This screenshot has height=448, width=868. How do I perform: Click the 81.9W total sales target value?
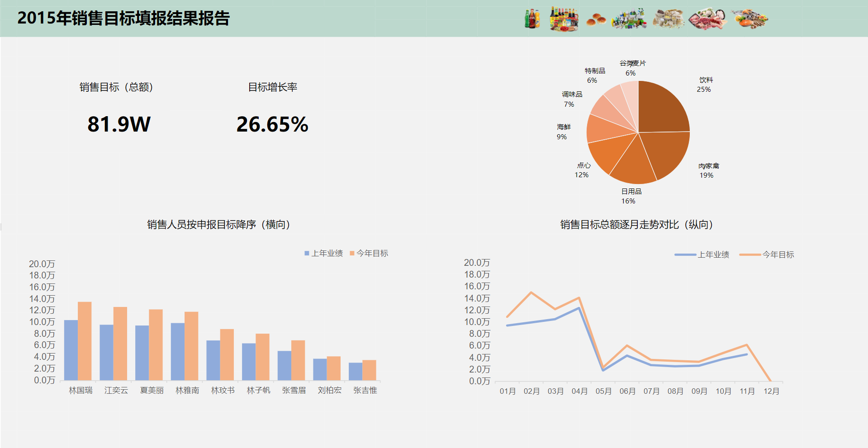click(x=119, y=124)
